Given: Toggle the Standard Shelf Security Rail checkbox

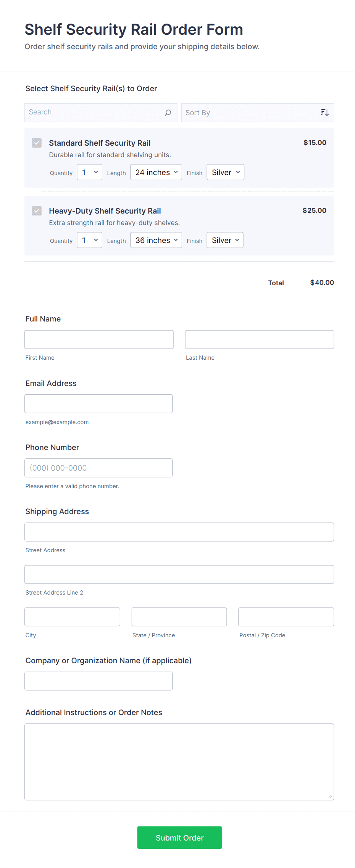Looking at the screenshot, I should click(x=36, y=143).
